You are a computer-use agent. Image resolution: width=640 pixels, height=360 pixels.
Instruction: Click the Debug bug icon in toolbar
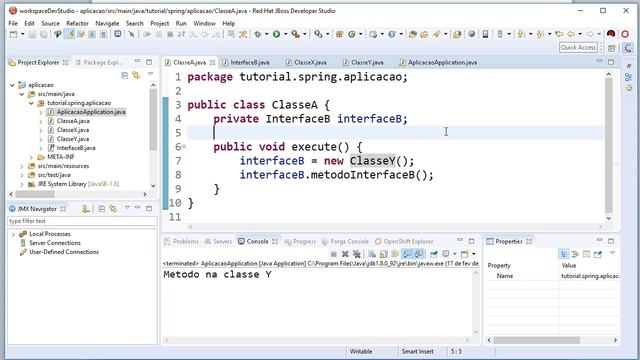(258, 34)
